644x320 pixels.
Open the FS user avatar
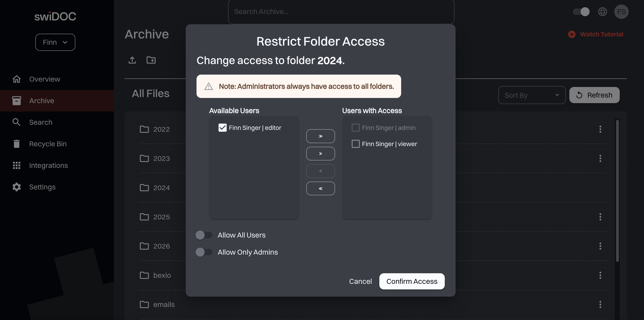pyautogui.click(x=621, y=11)
